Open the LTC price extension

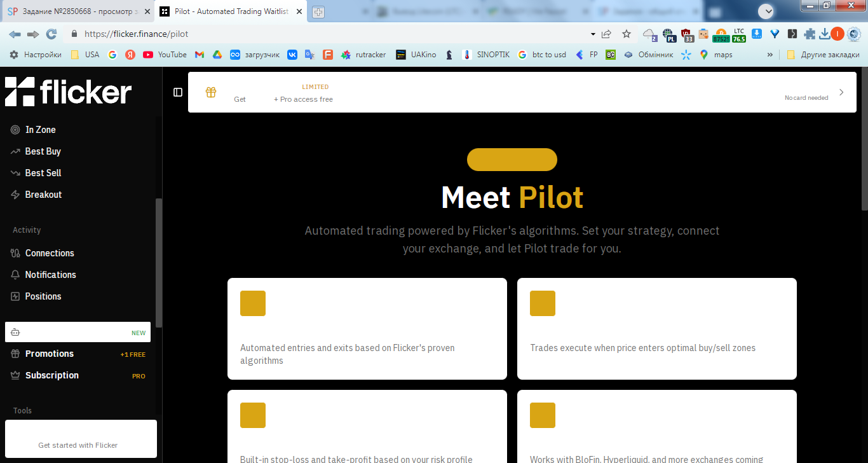coord(738,34)
